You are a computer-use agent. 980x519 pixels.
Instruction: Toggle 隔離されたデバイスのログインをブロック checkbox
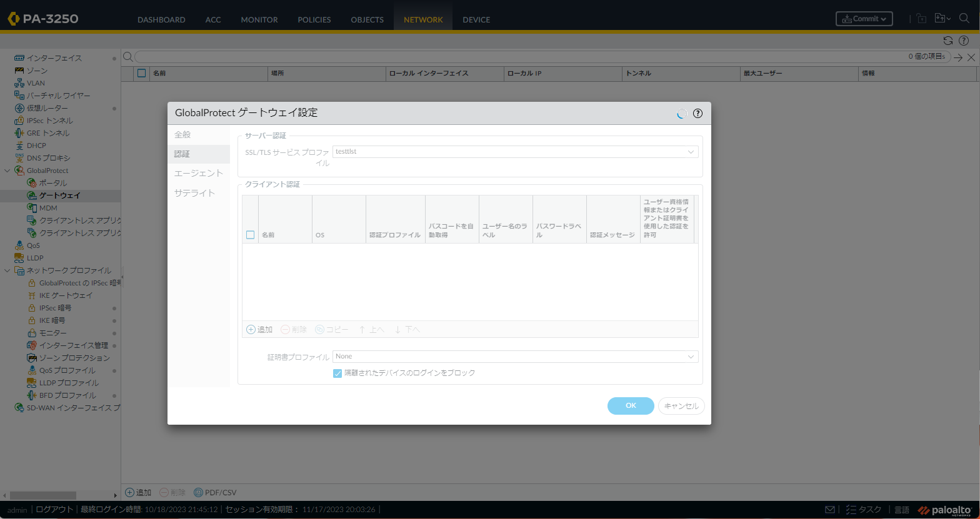point(337,373)
